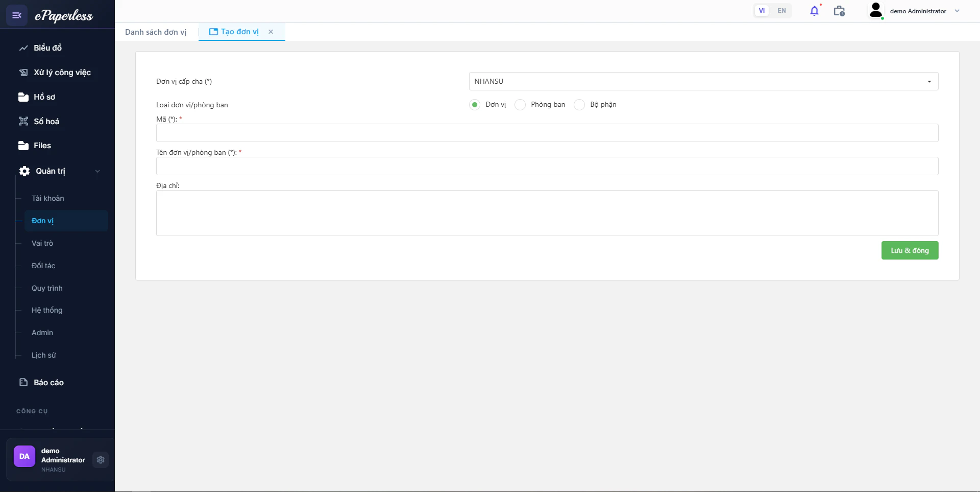The width and height of the screenshot is (980, 492).
Task: Open the Đơn vị cấp cha dropdown
Action: tap(703, 81)
